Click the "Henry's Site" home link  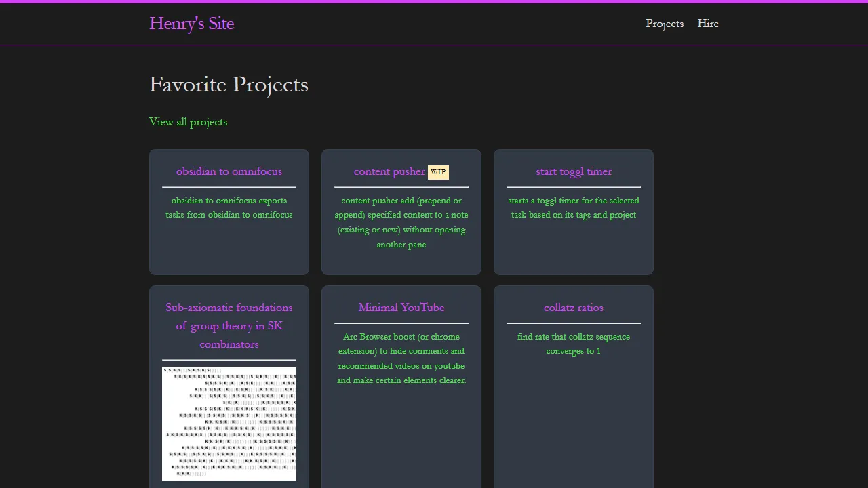click(x=191, y=24)
